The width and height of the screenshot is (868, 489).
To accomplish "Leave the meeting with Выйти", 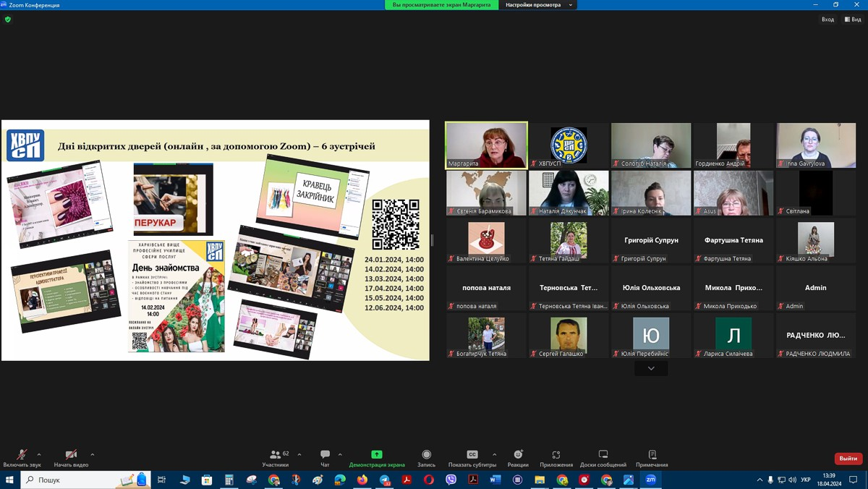I will tap(848, 459).
